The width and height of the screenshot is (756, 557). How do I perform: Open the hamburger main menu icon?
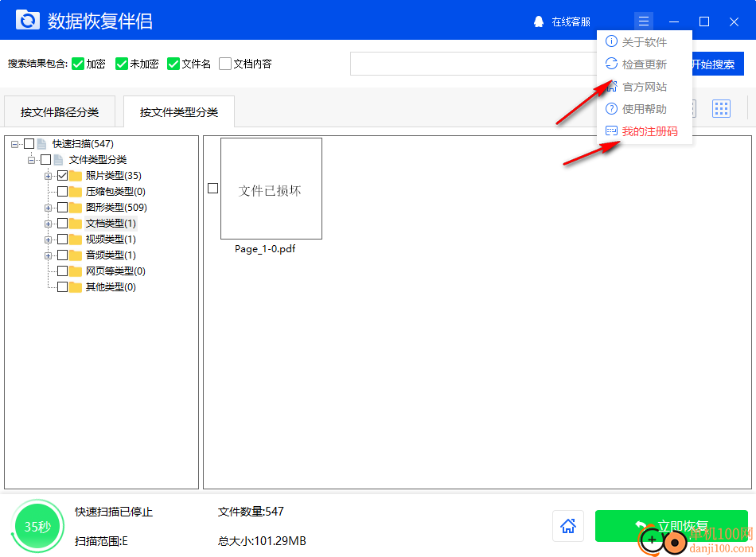tap(643, 21)
